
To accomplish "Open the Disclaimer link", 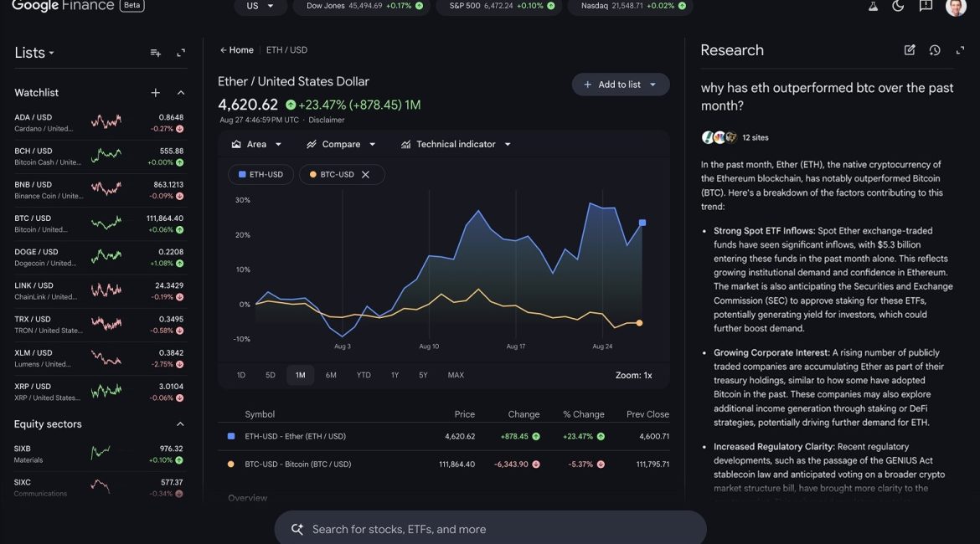I will click(327, 120).
